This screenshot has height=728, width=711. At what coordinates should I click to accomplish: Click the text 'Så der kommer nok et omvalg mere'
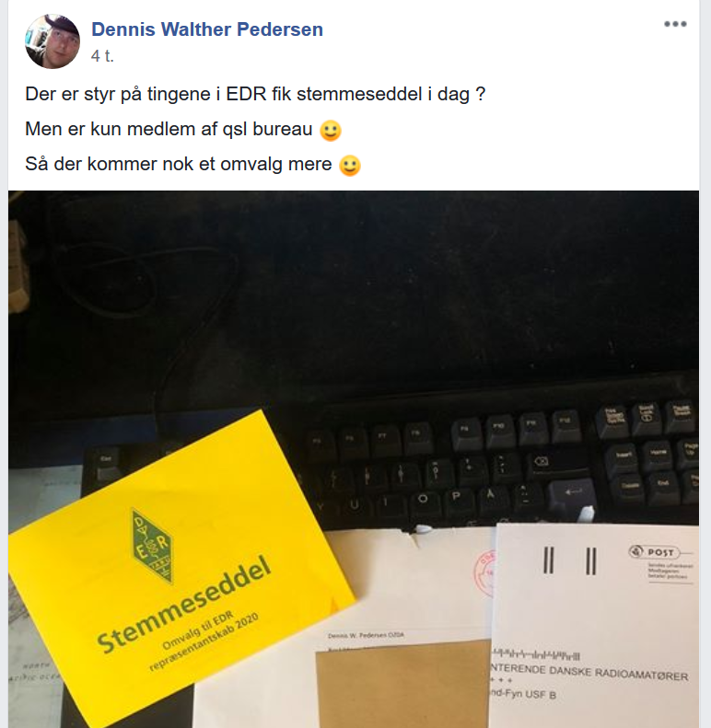[179, 164]
